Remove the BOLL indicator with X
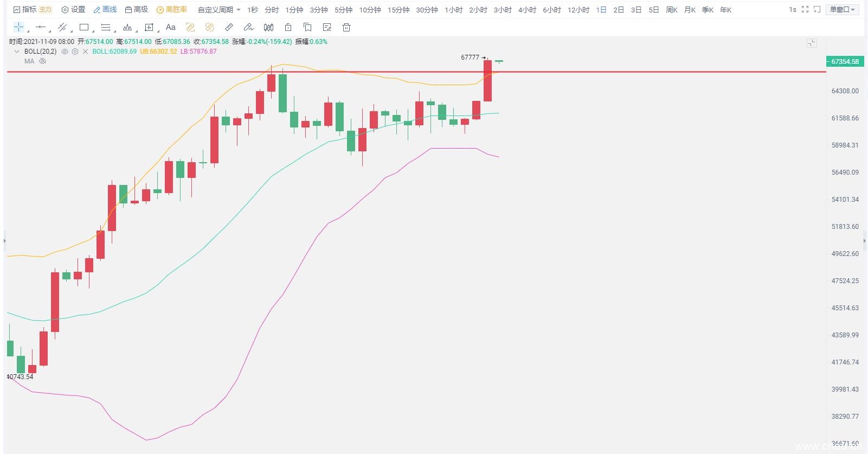The image size is (868, 454). click(x=85, y=52)
